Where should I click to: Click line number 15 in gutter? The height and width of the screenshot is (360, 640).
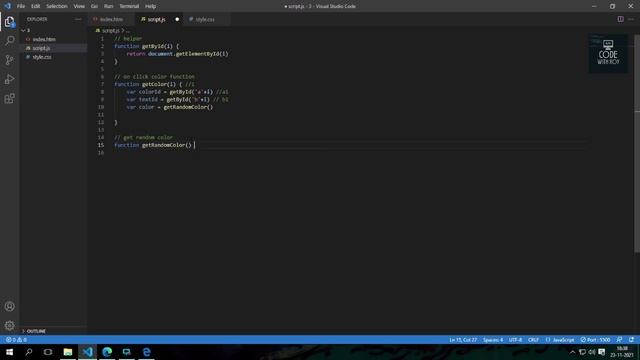(101, 145)
